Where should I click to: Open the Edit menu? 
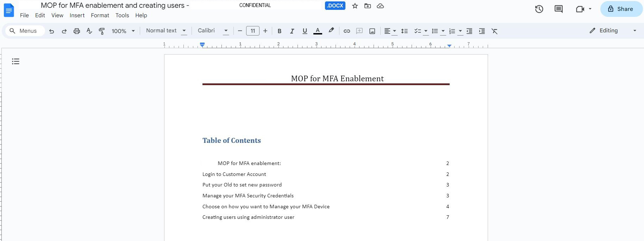(40, 15)
